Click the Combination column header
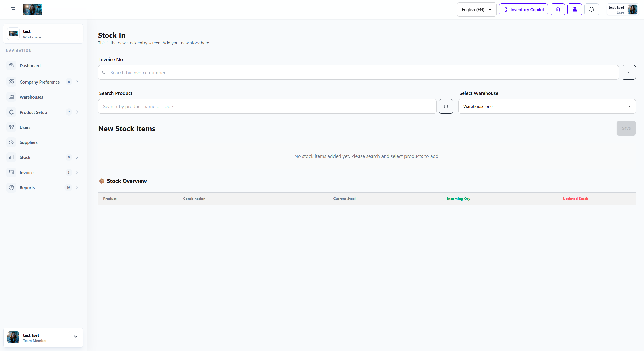Viewport: 644px width, 351px height. (x=194, y=199)
